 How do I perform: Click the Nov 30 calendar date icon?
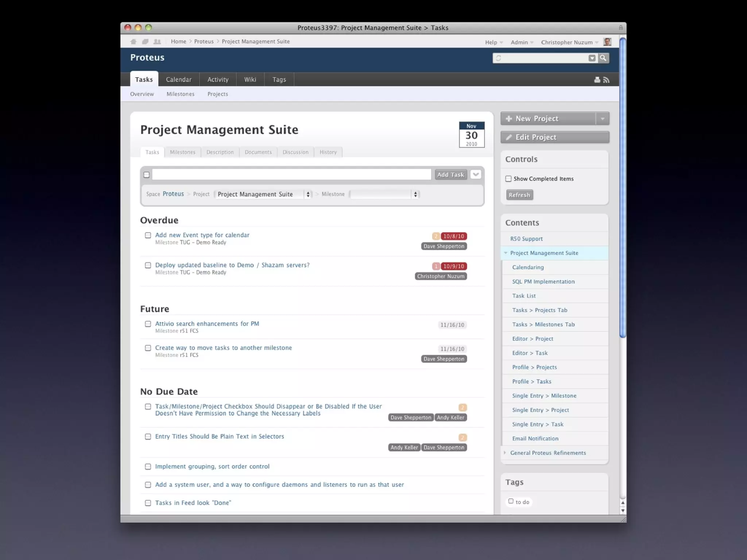pyautogui.click(x=472, y=135)
